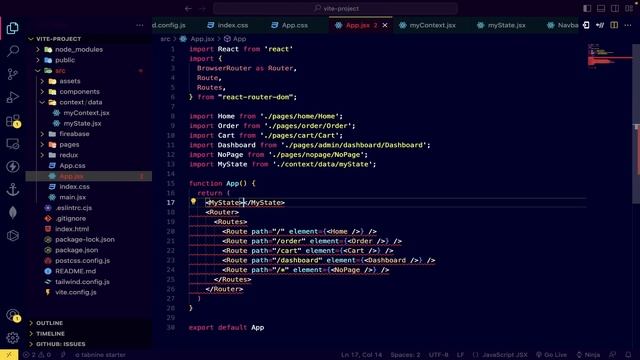This screenshot has width=640, height=360.
Task: Expand the assets folder
Action: click(x=42, y=81)
